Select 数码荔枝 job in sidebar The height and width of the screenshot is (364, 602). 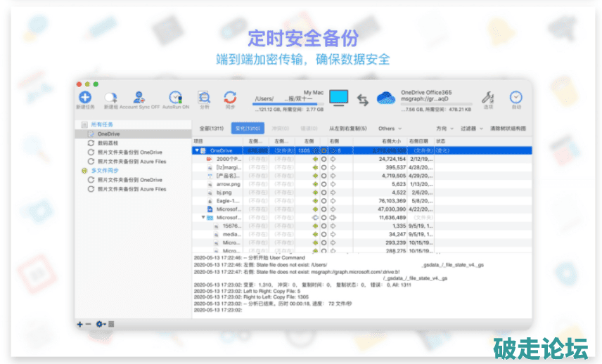133,143
